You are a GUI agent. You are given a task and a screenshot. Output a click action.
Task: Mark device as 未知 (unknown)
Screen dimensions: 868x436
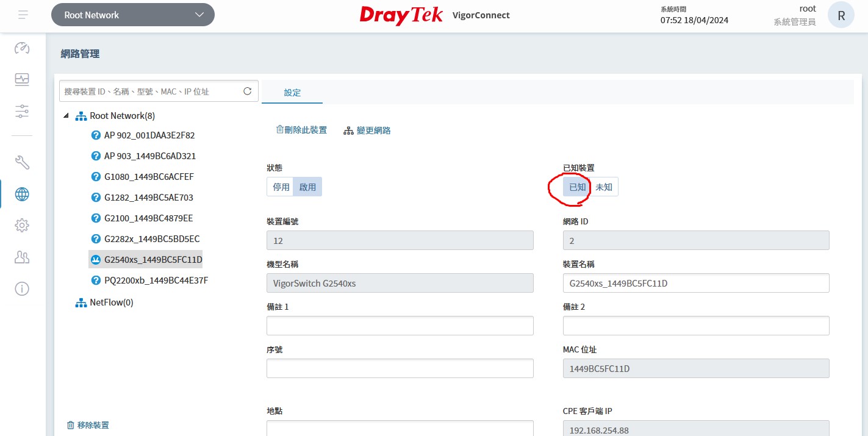(x=604, y=187)
